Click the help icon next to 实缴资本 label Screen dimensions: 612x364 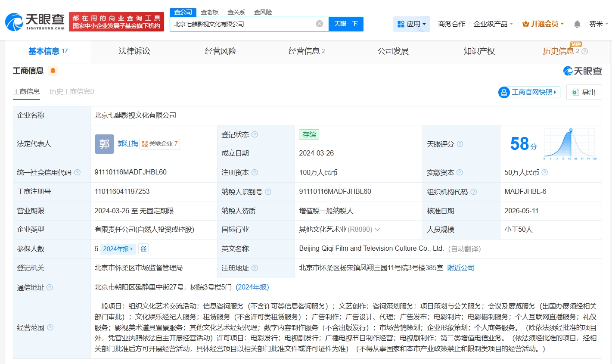tap(460, 172)
